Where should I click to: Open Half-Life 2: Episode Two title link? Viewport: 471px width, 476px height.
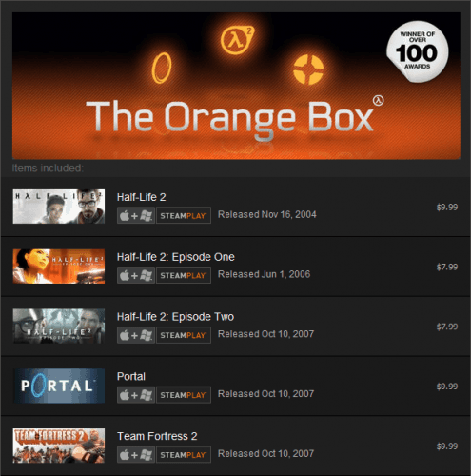pos(175,317)
